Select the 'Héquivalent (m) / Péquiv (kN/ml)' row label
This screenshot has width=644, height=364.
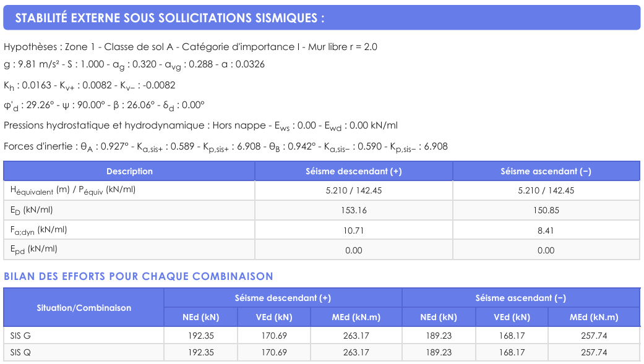click(73, 190)
